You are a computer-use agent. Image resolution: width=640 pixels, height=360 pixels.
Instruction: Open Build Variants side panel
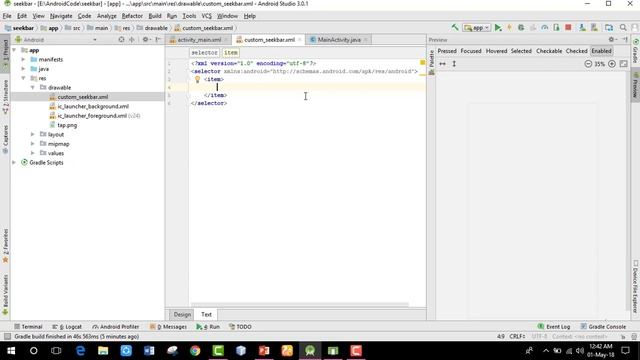tap(5, 295)
